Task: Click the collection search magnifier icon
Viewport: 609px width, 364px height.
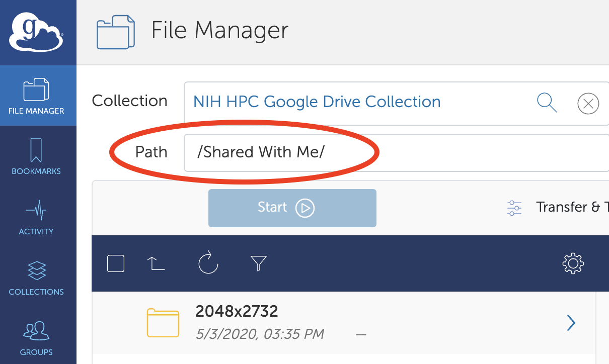Action: click(547, 103)
